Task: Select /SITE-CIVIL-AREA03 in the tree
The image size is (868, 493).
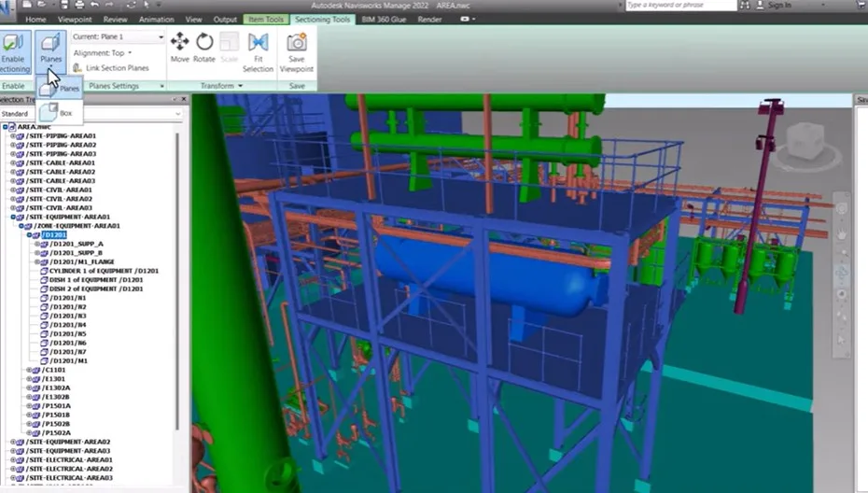Action: 59,207
